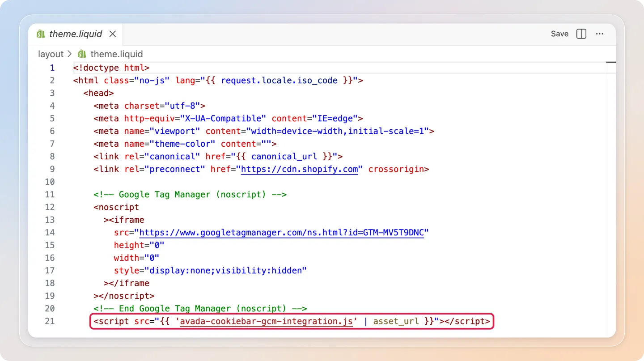Click the Save button
This screenshot has width=644, height=361.
[x=559, y=34]
